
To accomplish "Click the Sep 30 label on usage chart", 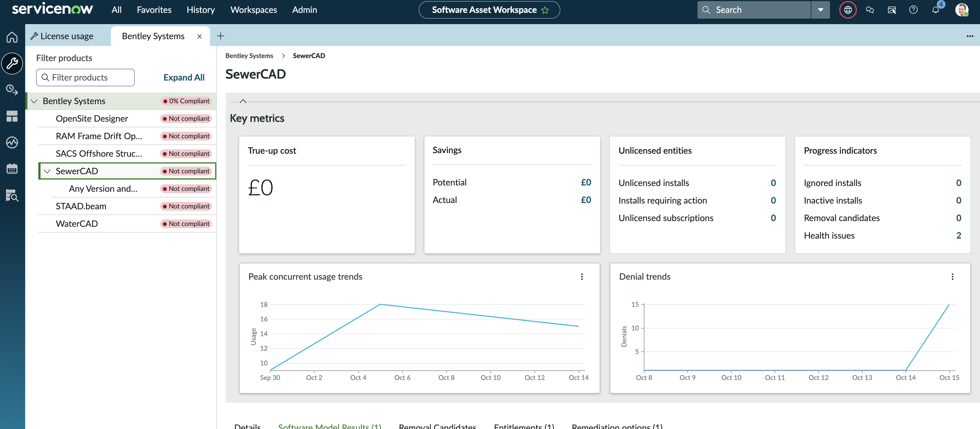I will (x=270, y=378).
